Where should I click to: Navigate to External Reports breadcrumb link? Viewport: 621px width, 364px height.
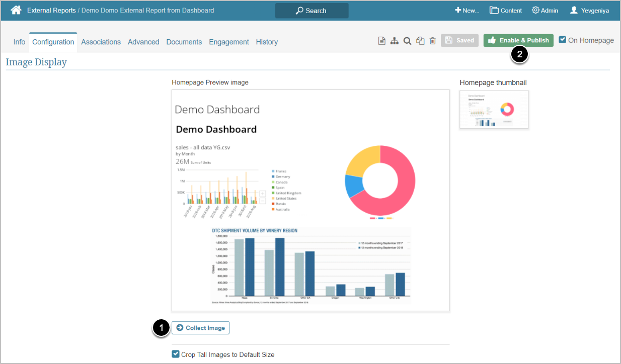click(51, 10)
